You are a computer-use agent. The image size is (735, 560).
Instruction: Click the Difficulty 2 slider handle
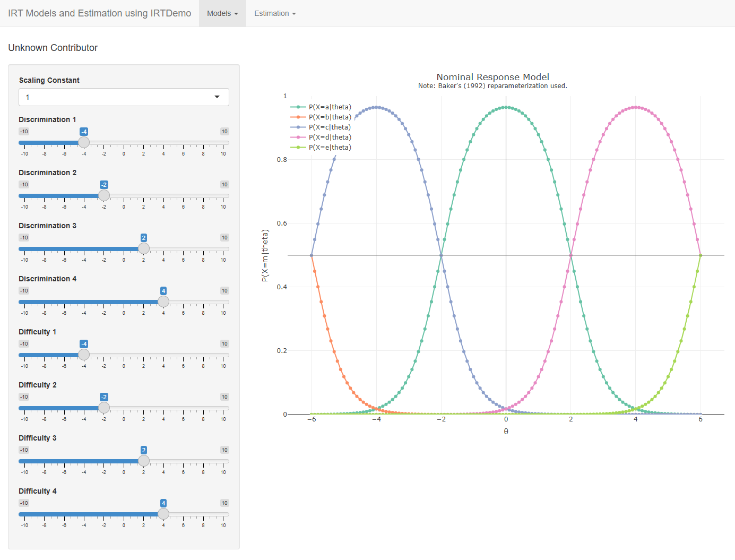pyautogui.click(x=104, y=408)
